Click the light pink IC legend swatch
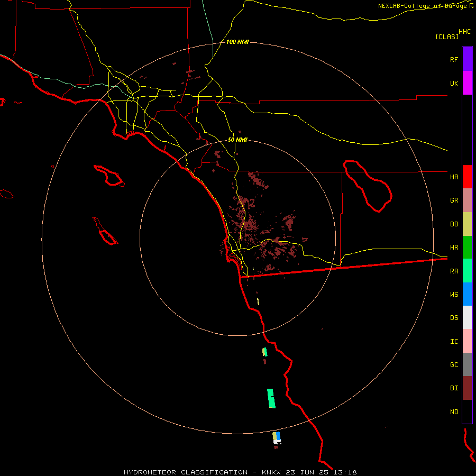The height and width of the screenshot is (476, 476). (467, 341)
